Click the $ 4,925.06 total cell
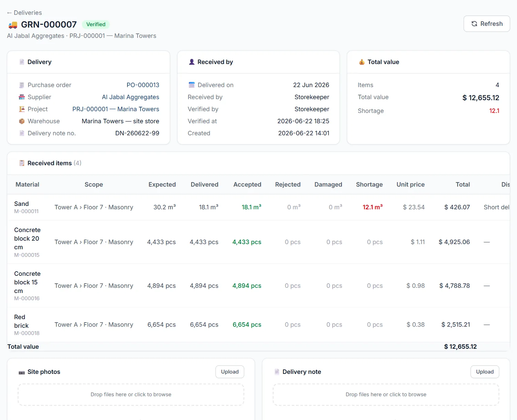Image resolution: width=517 pixels, height=420 pixels. pos(454,242)
